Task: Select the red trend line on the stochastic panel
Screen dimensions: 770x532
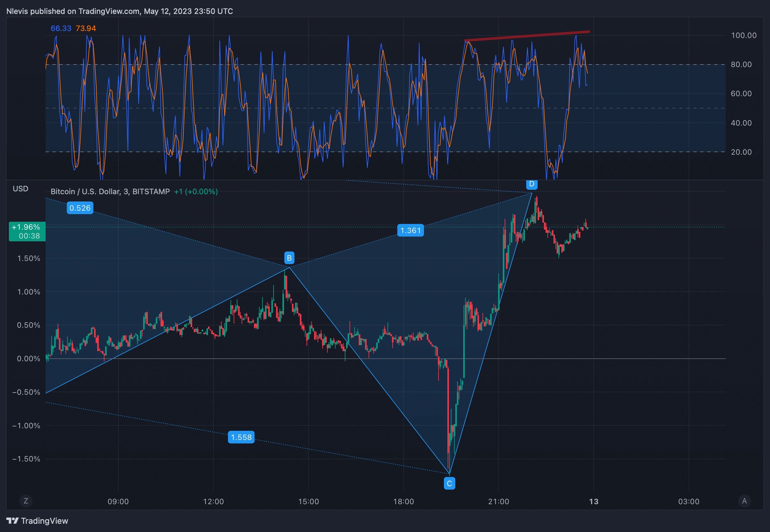Action: click(x=527, y=36)
